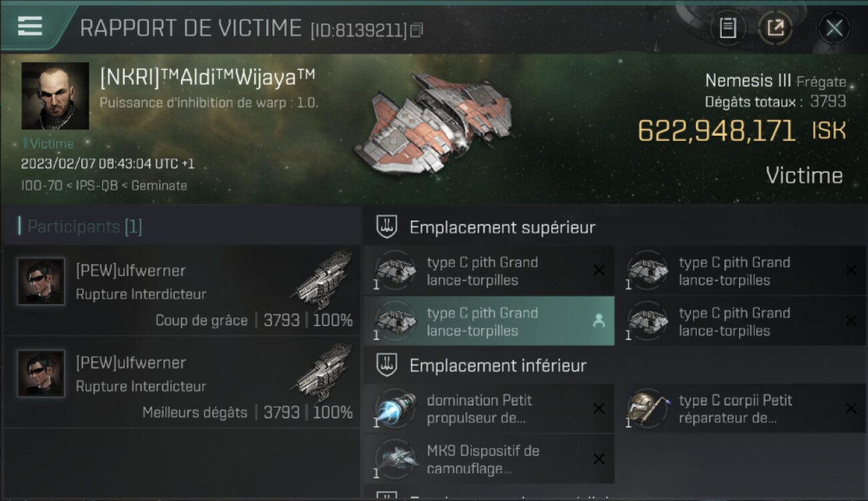The height and width of the screenshot is (501, 868).
Task: Select the type C corpii Petit réparateur icon
Action: click(x=647, y=409)
